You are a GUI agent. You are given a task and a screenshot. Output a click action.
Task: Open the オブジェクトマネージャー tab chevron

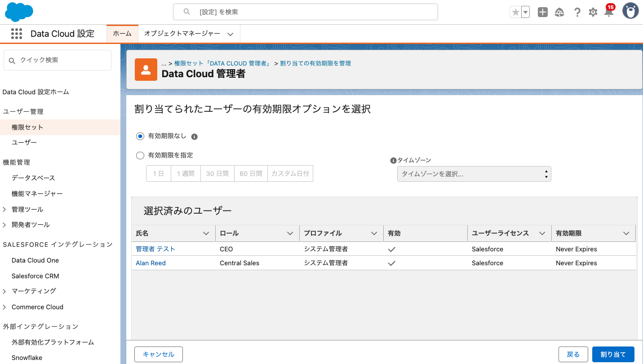[x=231, y=34]
